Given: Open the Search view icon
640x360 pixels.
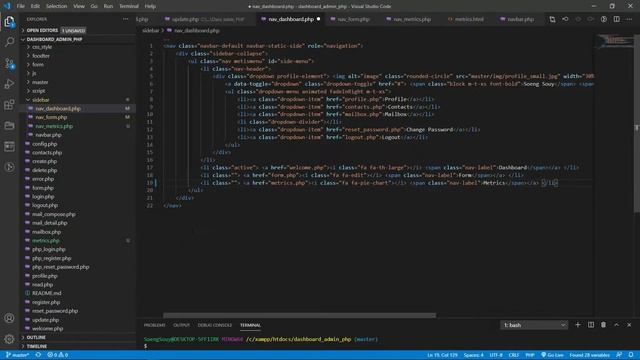Looking at the screenshot, I should pyautogui.click(x=9, y=42).
